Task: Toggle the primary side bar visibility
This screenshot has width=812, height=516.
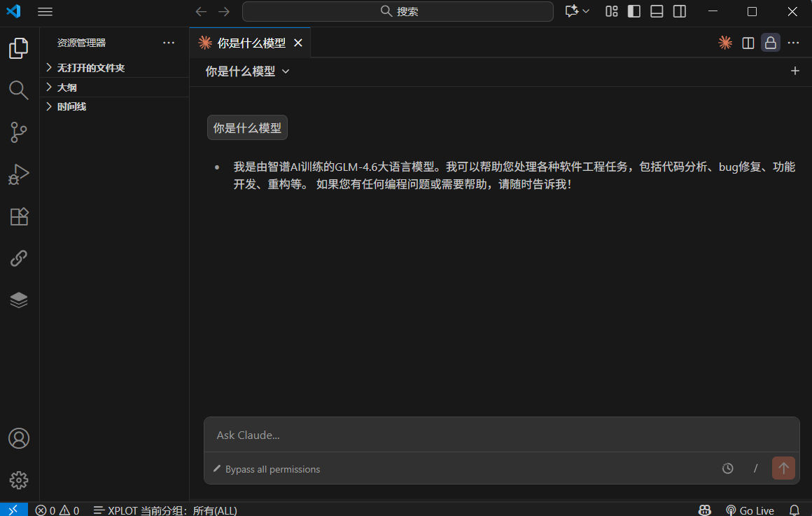Action: (x=634, y=11)
